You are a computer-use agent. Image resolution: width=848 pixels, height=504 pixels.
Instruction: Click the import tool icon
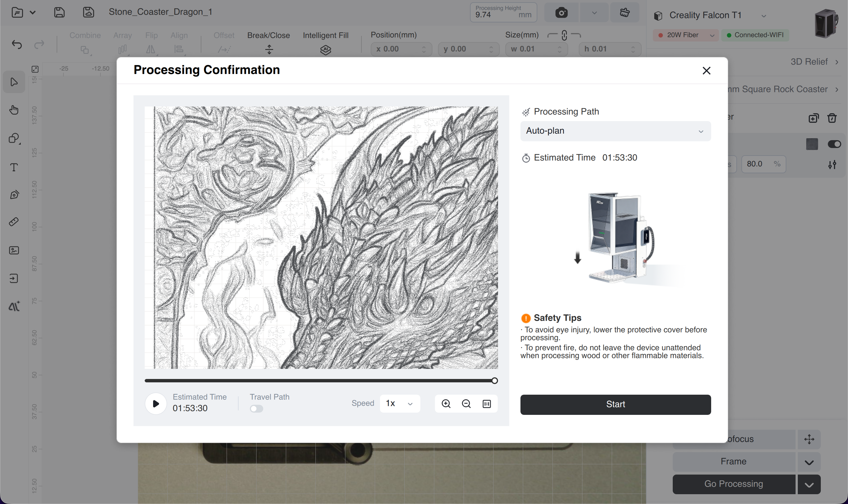tap(14, 279)
